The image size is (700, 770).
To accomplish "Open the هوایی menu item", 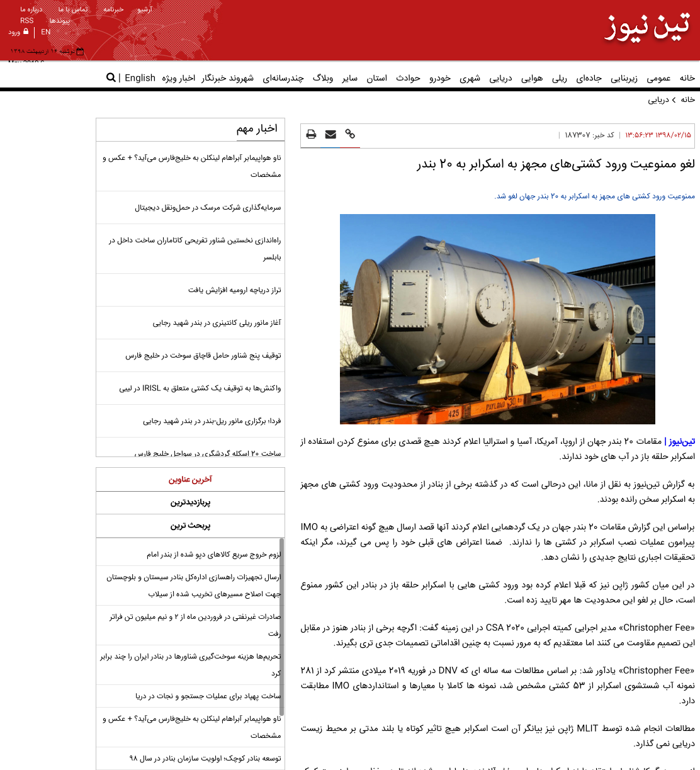I will point(532,78).
